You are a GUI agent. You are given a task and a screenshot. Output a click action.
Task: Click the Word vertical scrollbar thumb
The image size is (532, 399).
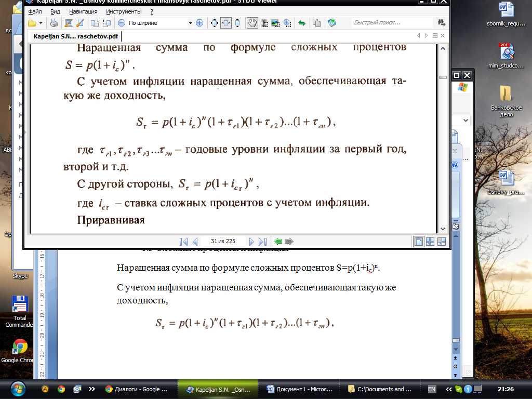pyautogui.click(x=456, y=341)
